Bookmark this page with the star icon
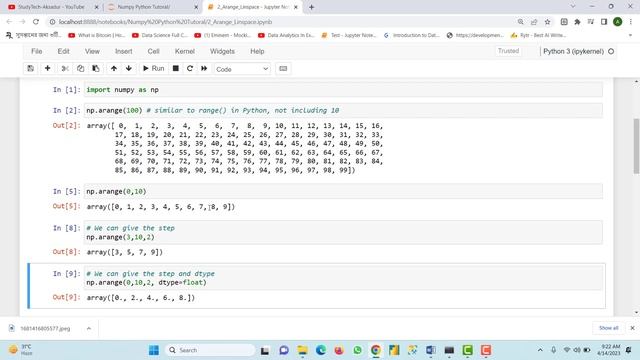640x360 pixels. 547,22
